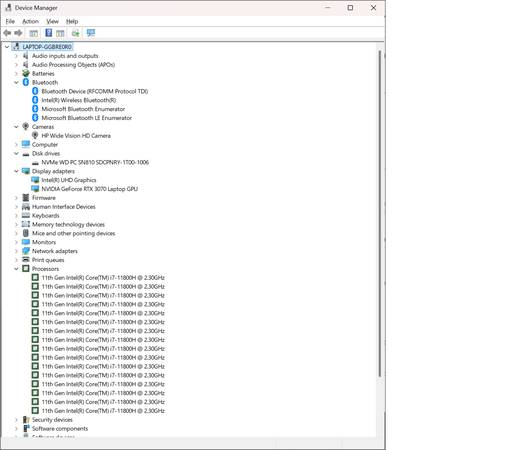Select the last i7-11800H processor entry
The width and height of the screenshot is (505, 450).
(x=103, y=411)
